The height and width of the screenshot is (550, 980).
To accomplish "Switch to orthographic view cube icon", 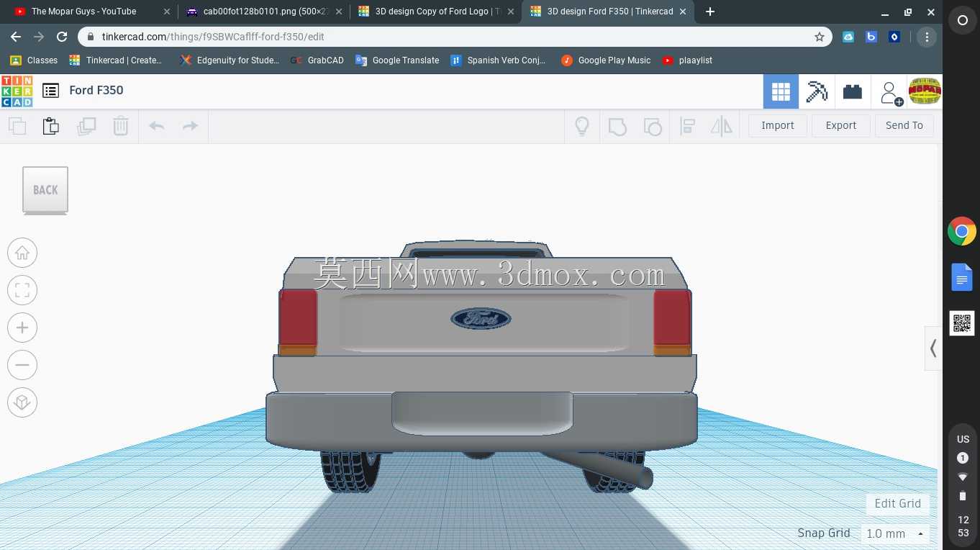I will (x=22, y=402).
